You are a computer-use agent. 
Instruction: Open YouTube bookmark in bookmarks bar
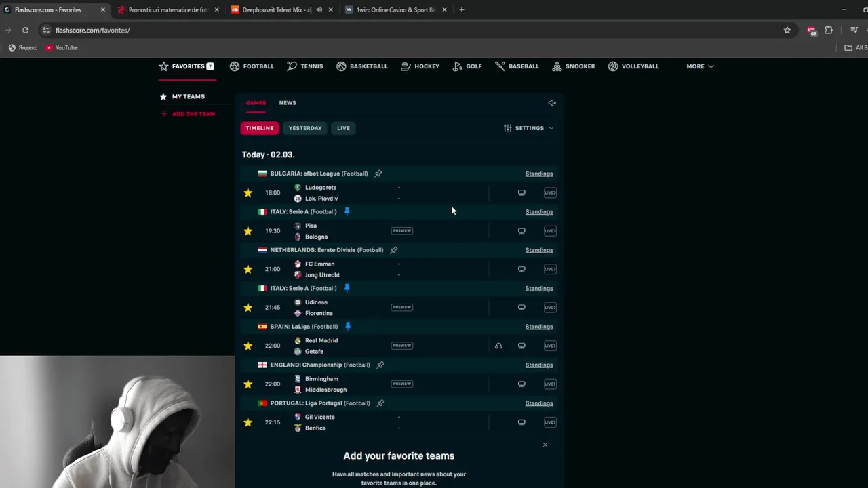[61, 48]
